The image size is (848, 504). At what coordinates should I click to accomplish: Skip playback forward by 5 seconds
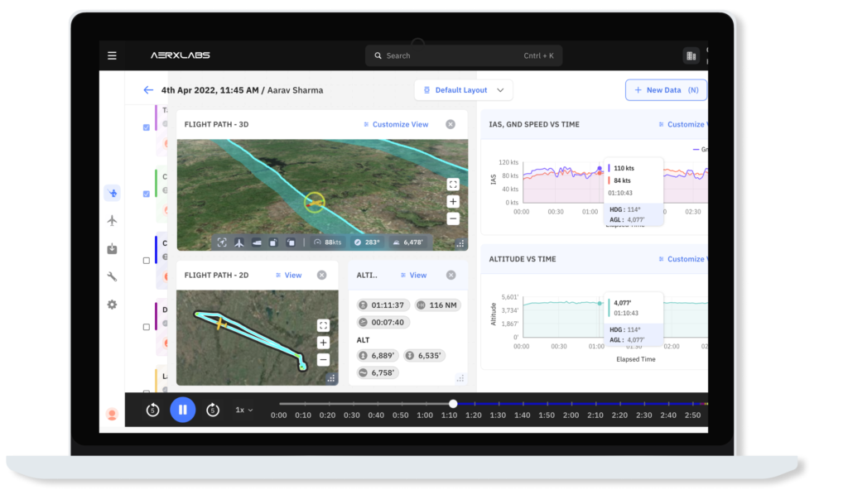pos(213,410)
